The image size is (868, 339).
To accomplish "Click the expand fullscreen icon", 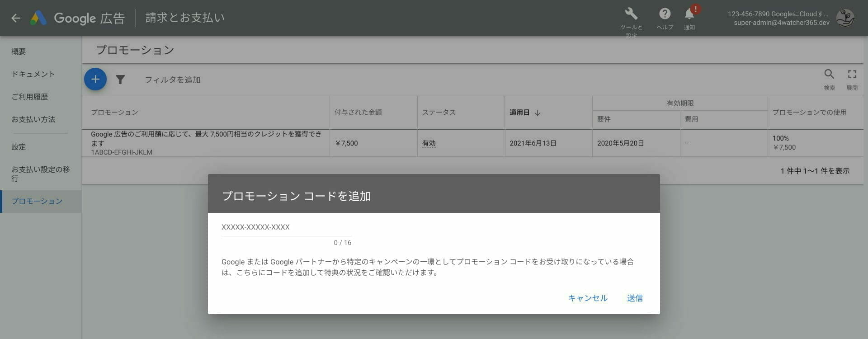I will click(x=852, y=74).
